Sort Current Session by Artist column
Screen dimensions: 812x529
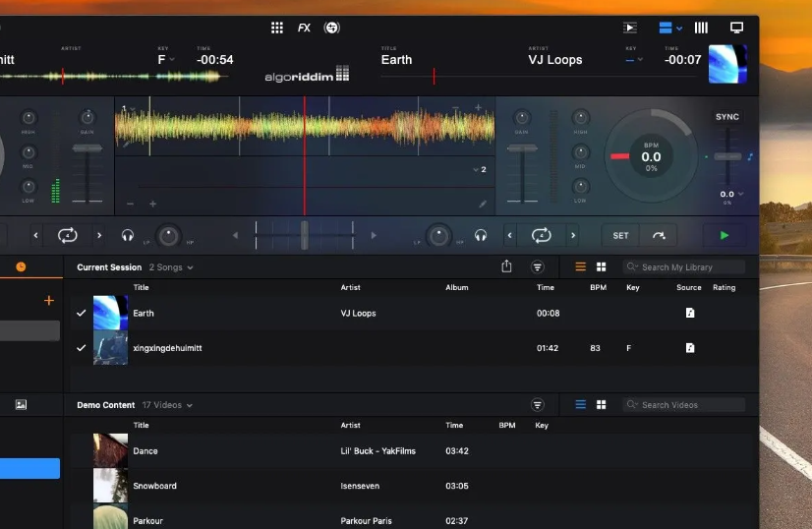click(x=351, y=287)
